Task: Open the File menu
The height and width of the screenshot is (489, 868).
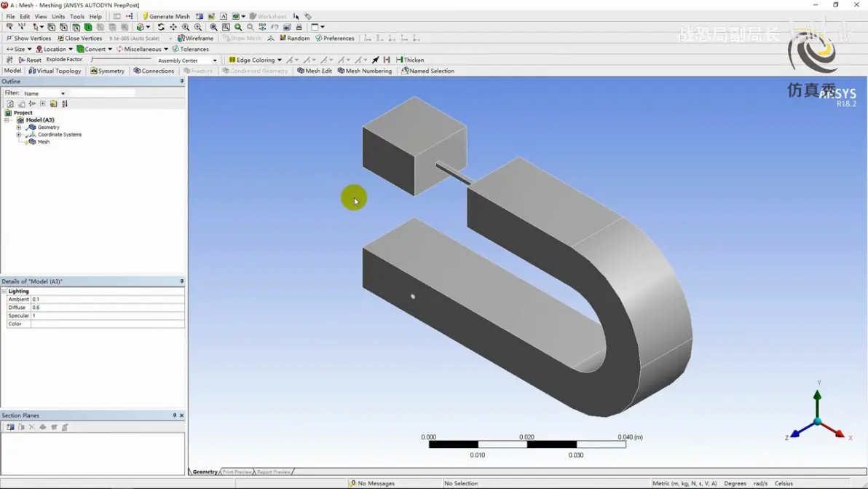Action: pyautogui.click(x=10, y=16)
